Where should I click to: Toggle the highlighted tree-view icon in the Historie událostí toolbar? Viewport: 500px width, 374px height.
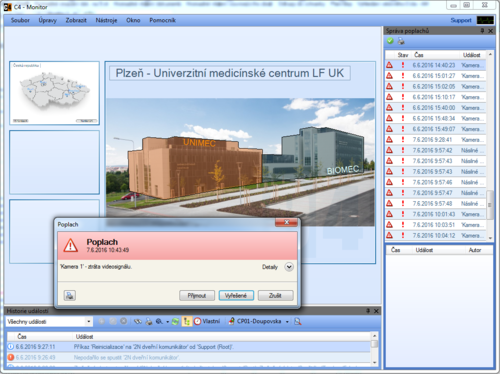point(187,321)
